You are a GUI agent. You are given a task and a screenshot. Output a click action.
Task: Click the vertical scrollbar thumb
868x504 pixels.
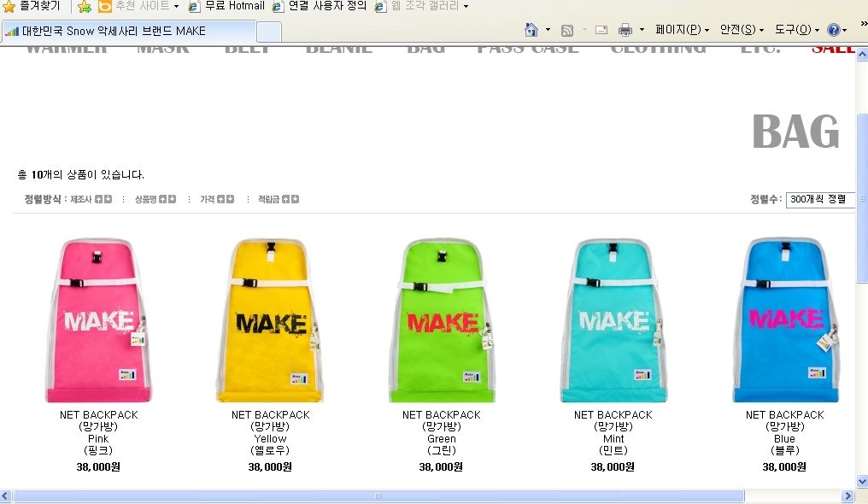tap(862, 198)
